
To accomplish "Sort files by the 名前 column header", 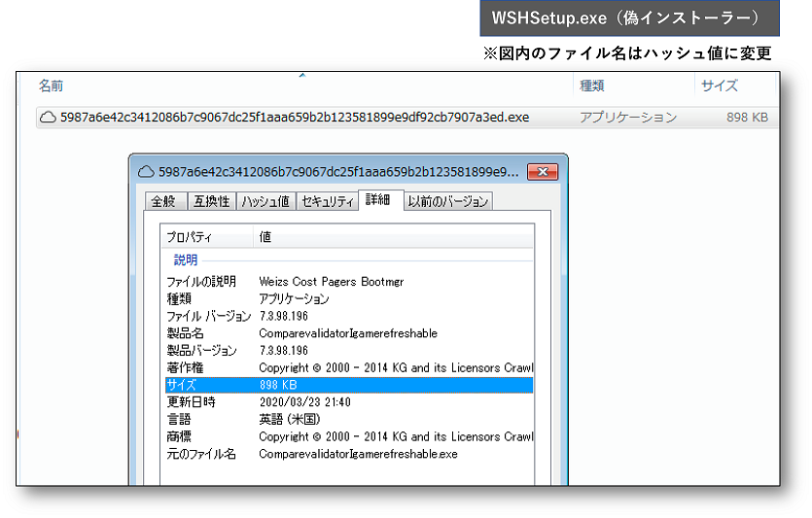I will pos(52,86).
